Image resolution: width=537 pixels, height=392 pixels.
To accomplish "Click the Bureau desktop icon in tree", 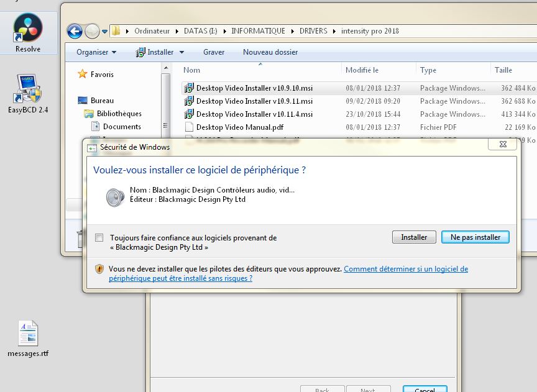I will pyautogui.click(x=83, y=100).
